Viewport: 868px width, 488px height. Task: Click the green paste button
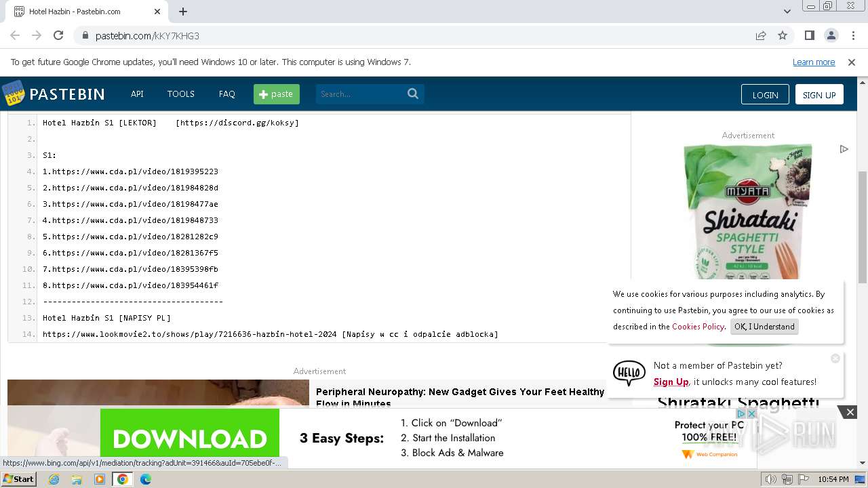(x=277, y=94)
